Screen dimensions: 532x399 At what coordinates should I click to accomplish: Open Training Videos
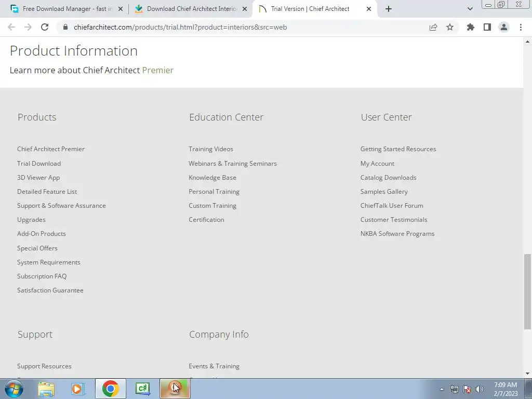coord(211,149)
